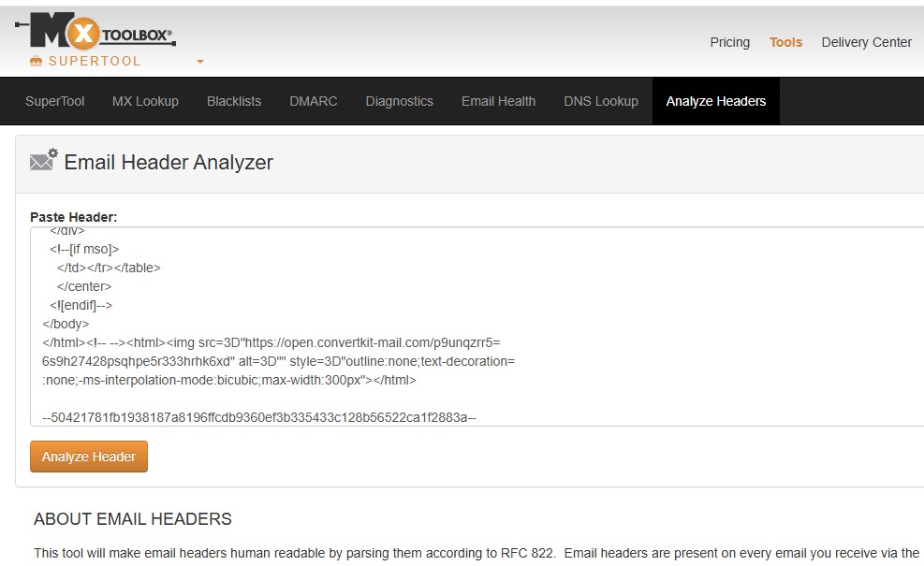Select the Analyze Headers tab
This screenshot has width=924, height=566.
click(x=716, y=101)
